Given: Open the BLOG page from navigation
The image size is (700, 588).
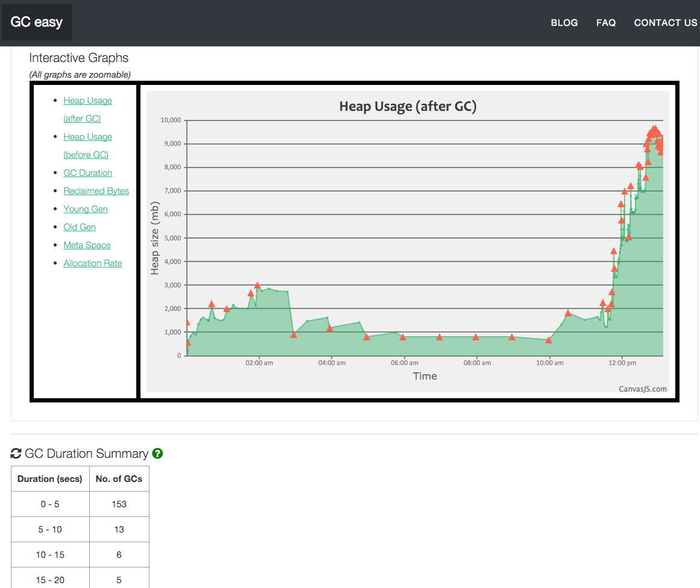Looking at the screenshot, I should tap(564, 23).
